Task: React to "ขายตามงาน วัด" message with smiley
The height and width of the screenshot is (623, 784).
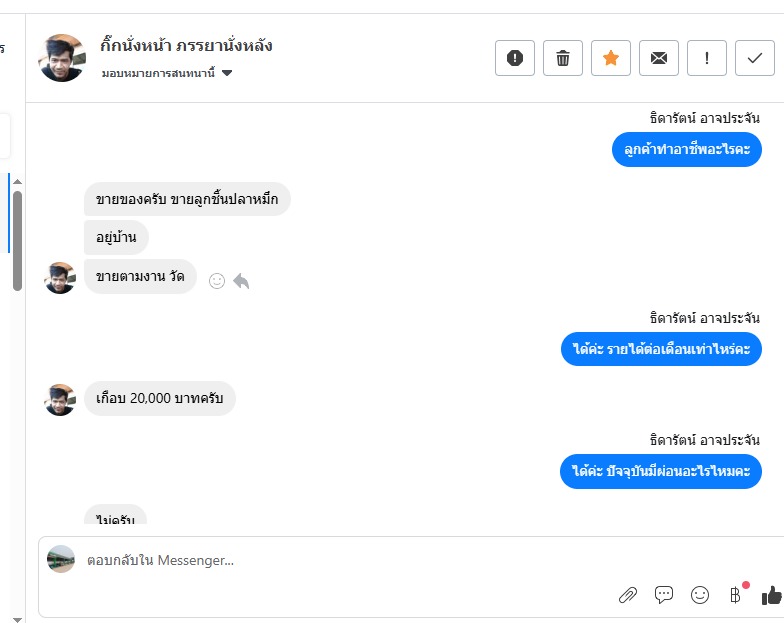Action: tap(217, 281)
